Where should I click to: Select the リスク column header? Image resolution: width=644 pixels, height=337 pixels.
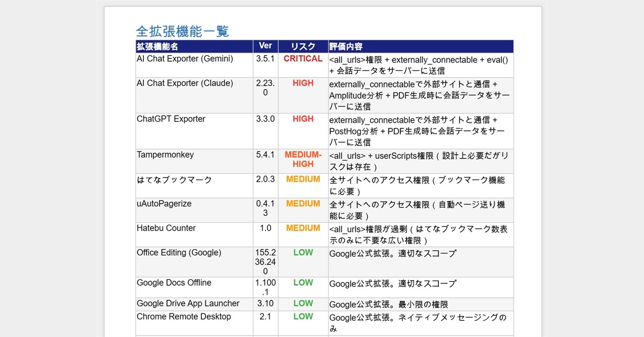point(303,47)
